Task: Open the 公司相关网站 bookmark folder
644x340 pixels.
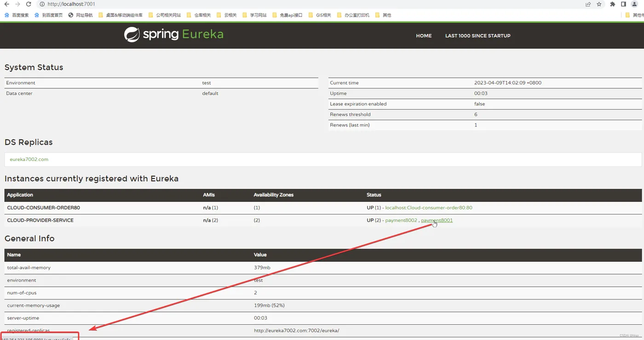Action: coord(165,15)
